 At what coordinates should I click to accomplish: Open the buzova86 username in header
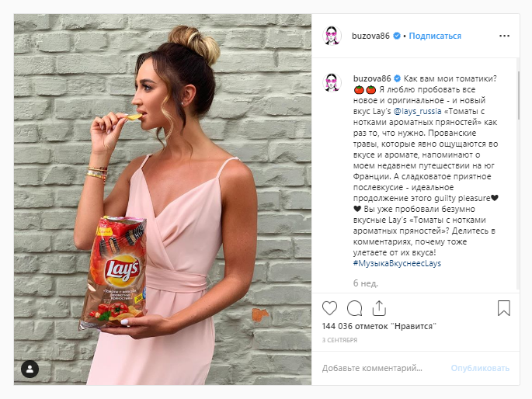coord(370,36)
